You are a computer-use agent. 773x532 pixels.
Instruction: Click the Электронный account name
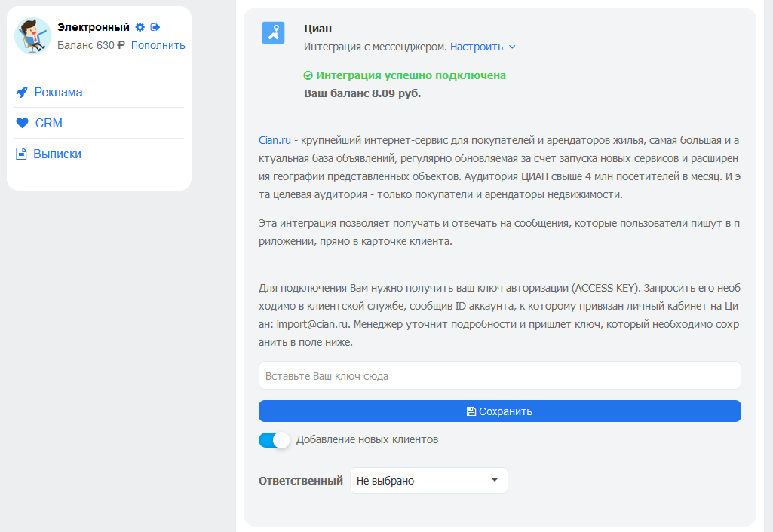click(94, 27)
